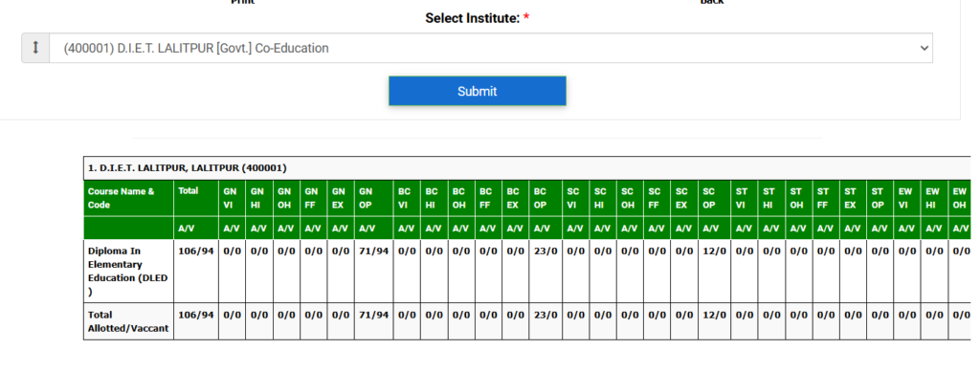Click '106/94' in the Total Allotted/Vaccant row
980x372 pixels.
(x=195, y=316)
